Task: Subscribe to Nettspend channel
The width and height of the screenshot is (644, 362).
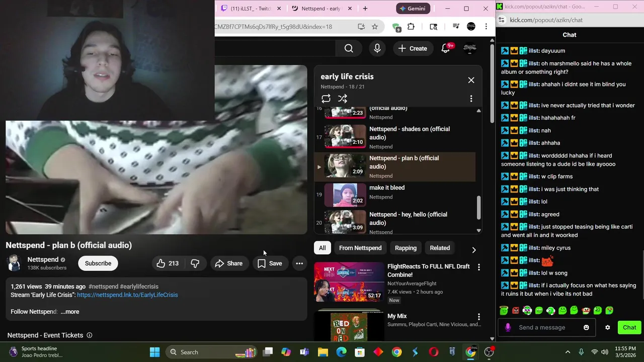Action: click(x=98, y=263)
